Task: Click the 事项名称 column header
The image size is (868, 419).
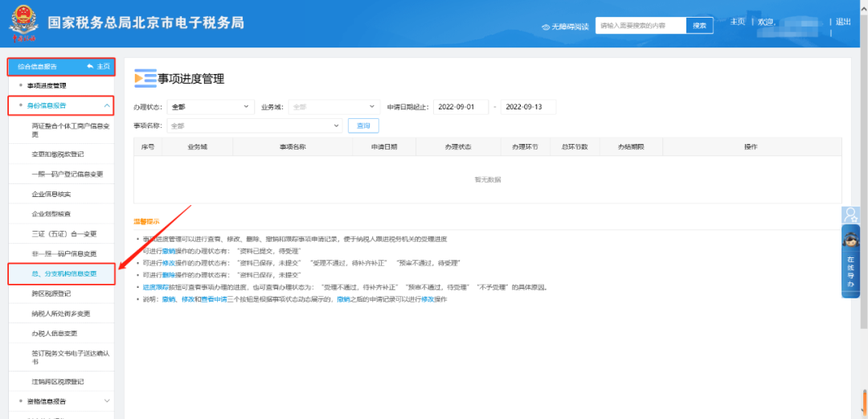Action: 293,147
